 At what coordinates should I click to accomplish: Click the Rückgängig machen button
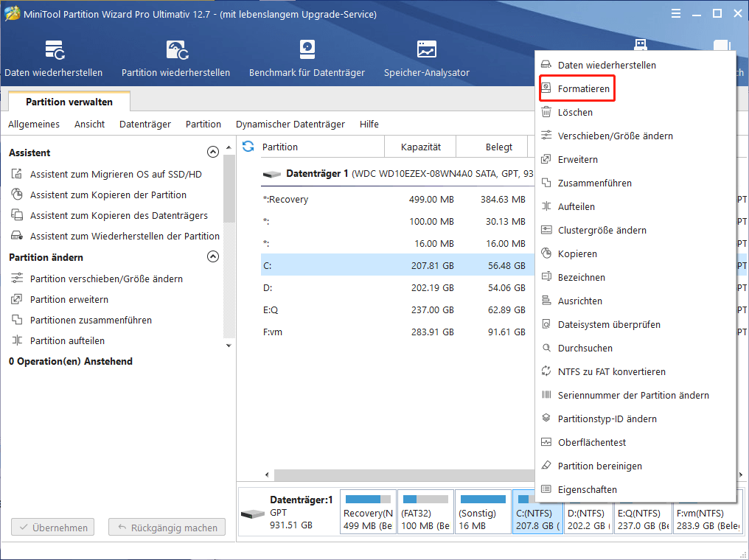(167, 528)
